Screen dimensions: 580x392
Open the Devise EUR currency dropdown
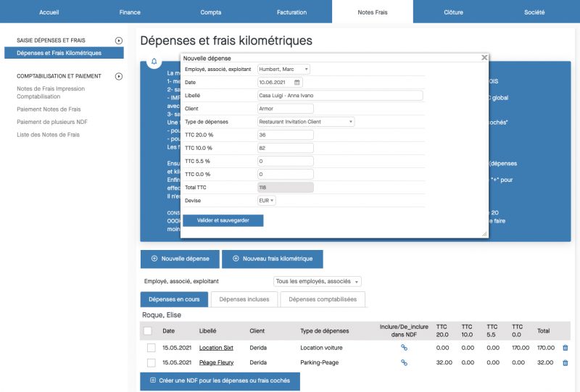pos(266,200)
